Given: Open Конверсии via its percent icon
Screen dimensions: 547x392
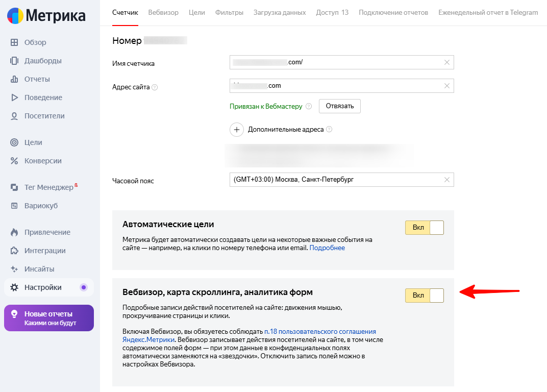Looking at the screenshot, I should tap(14, 161).
